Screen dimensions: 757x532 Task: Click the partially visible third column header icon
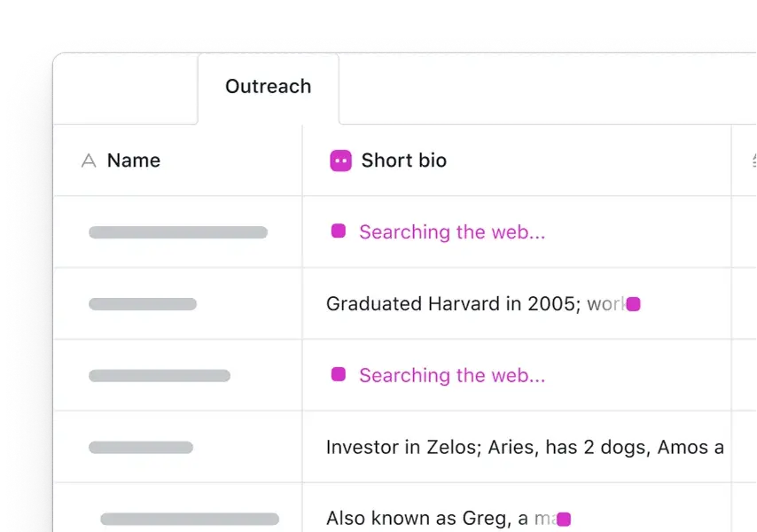753,160
